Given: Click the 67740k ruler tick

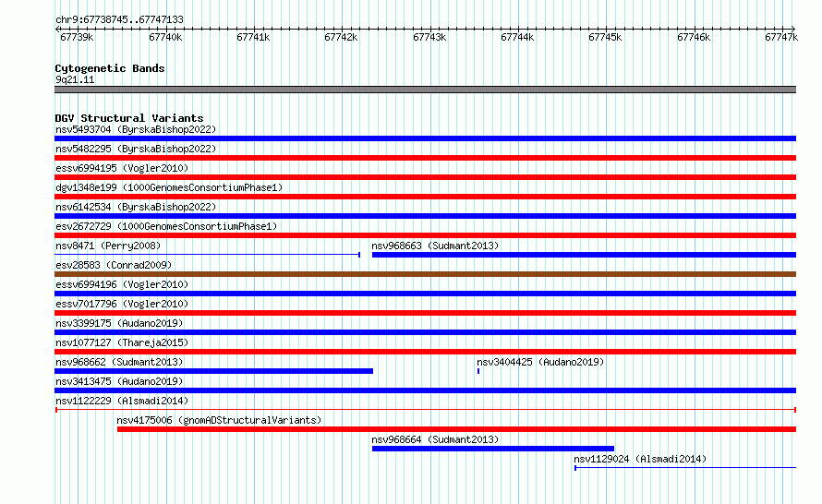Looking at the screenshot, I should 165,37.
